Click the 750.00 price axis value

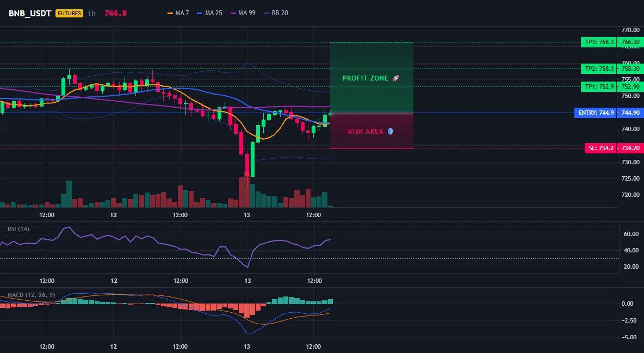pyautogui.click(x=630, y=96)
